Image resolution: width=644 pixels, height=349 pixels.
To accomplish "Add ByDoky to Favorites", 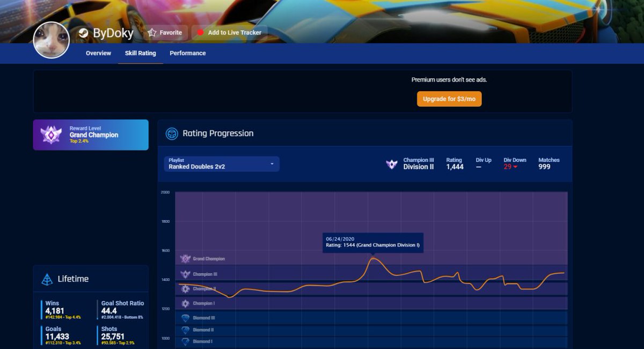I will pos(165,33).
